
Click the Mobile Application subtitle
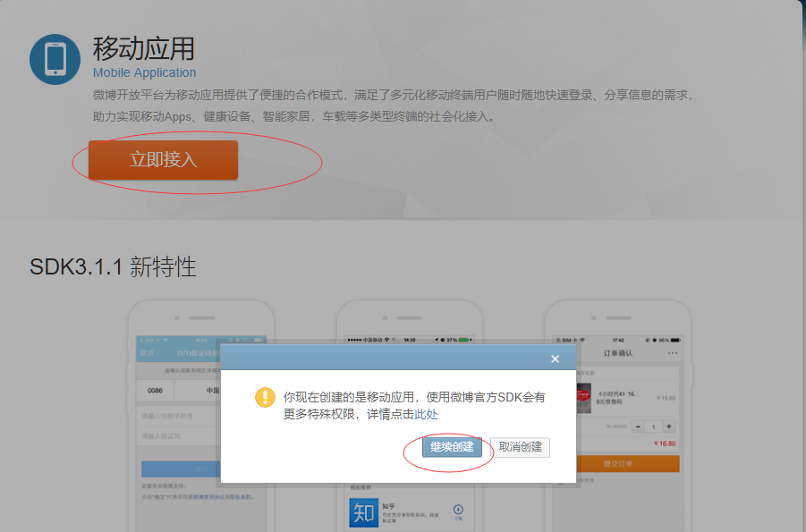tap(144, 72)
